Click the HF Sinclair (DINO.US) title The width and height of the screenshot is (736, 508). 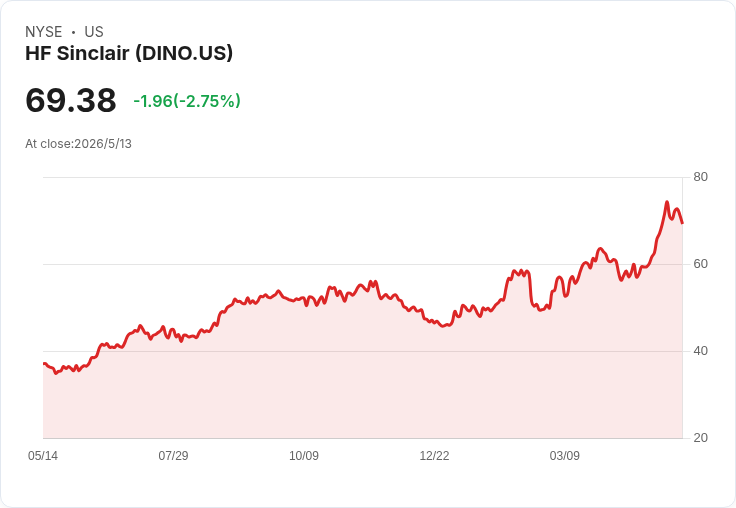click(129, 54)
